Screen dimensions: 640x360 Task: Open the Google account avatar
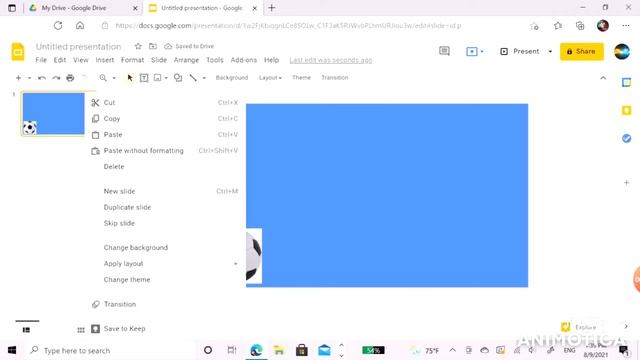[622, 51]
